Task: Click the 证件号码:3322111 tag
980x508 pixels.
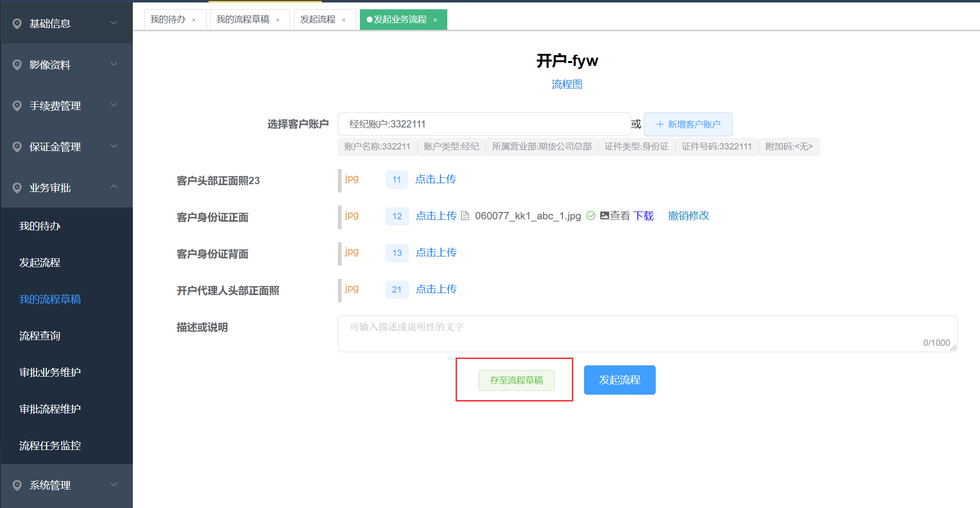Action: (717, 147)
